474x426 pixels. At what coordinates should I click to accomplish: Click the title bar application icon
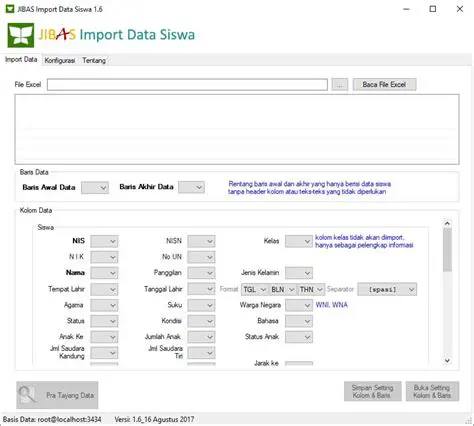10,9
